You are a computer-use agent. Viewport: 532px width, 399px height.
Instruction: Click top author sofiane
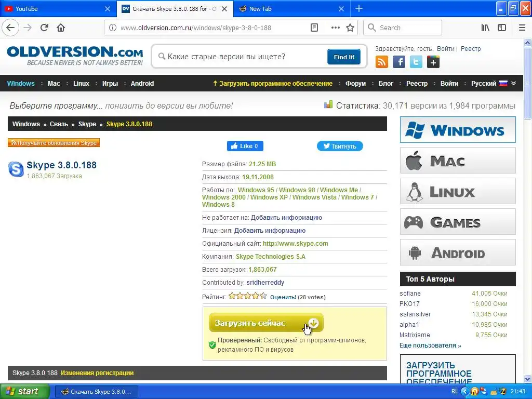410,294
